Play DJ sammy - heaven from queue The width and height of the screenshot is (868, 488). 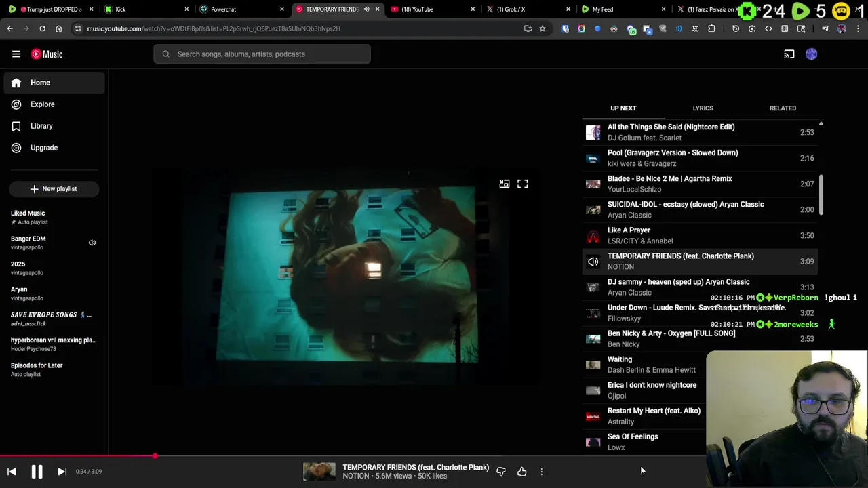click(700, 287)
